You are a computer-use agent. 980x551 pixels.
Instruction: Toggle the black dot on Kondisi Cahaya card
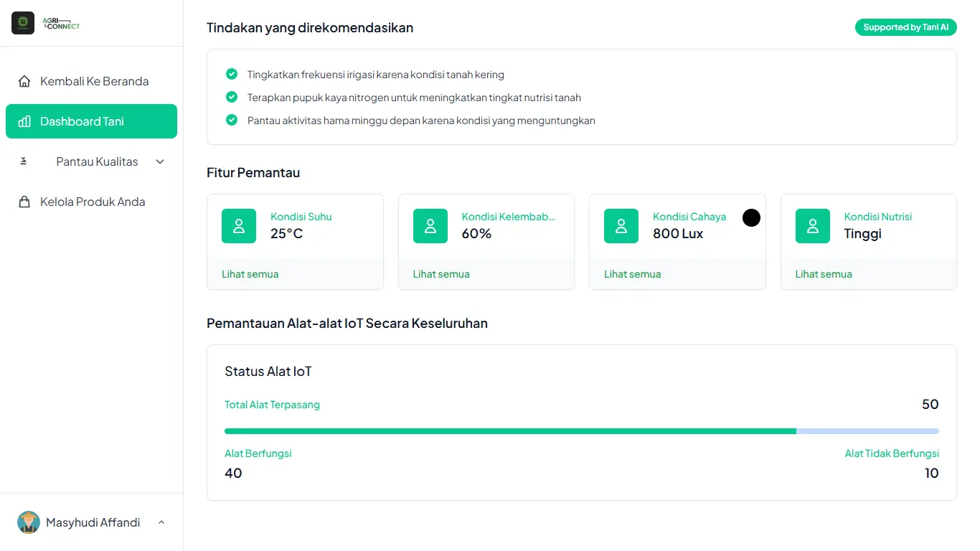[x=751, y=217]
